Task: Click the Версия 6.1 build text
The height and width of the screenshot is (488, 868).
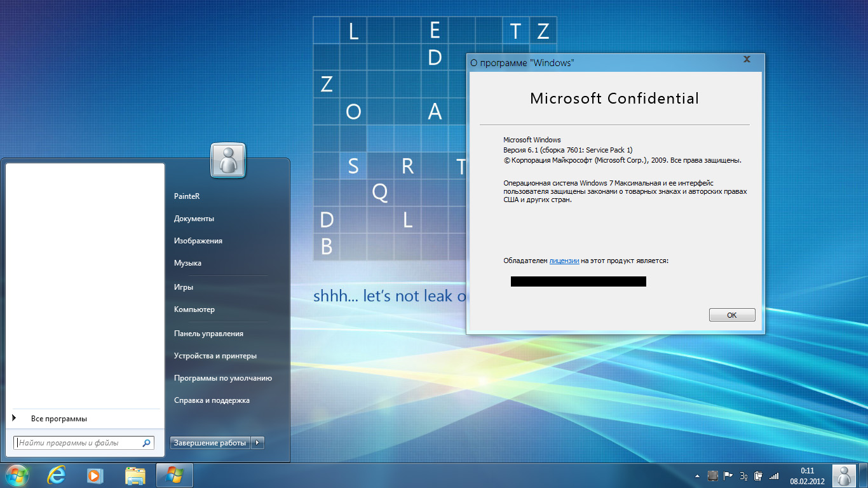Action: (x=568, y=150)
